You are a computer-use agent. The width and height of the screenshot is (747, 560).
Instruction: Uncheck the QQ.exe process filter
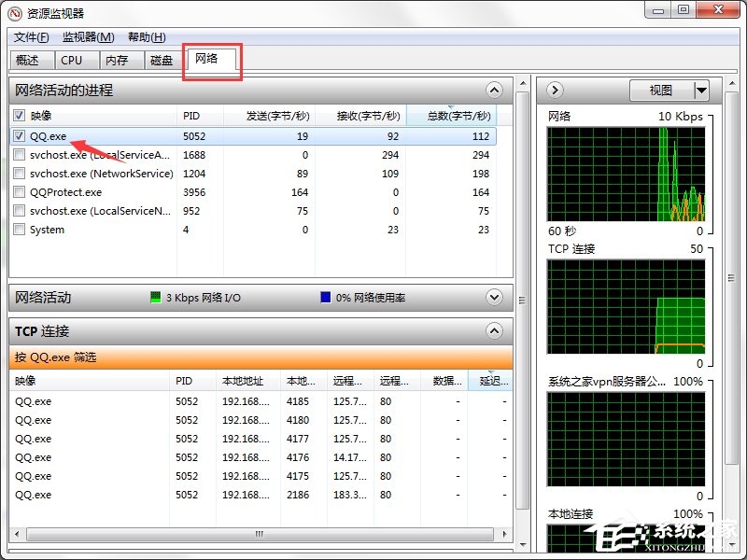(21, 135)
